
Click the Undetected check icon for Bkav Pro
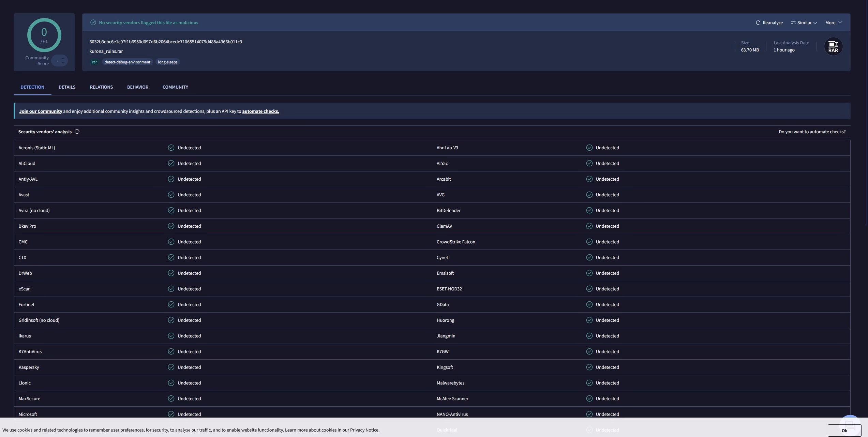point(171,226)
